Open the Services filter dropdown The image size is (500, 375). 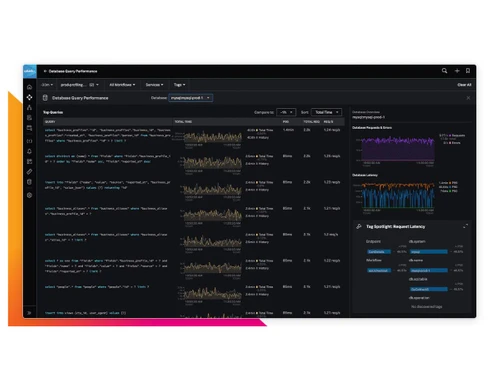click(154, 85)
